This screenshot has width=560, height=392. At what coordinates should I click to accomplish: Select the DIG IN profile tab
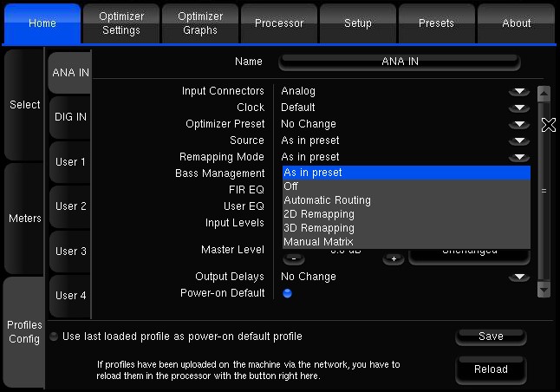click(70, 117)
